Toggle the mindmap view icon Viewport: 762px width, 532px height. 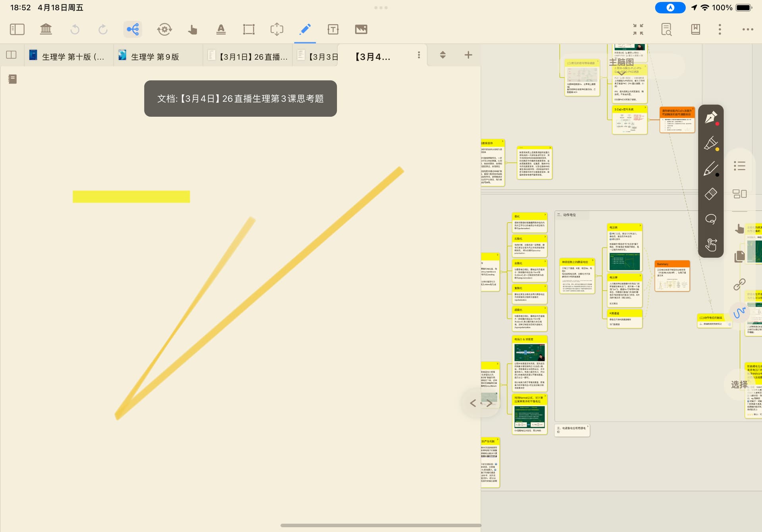(133, 29)
